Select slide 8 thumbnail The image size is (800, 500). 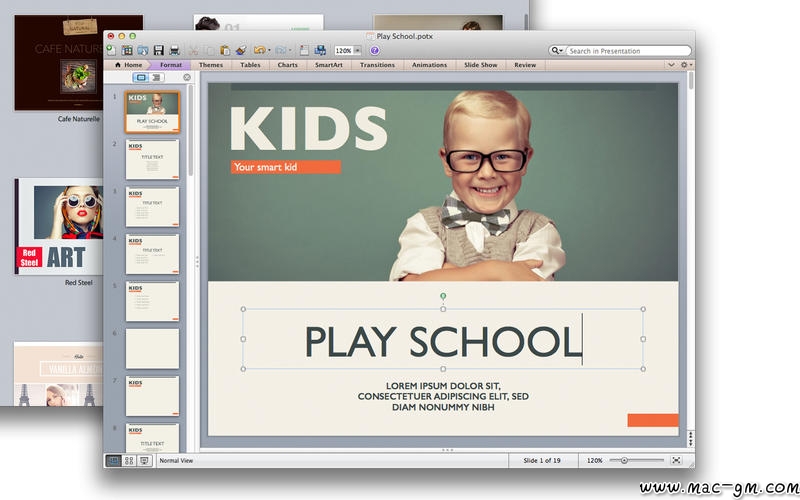153,438
